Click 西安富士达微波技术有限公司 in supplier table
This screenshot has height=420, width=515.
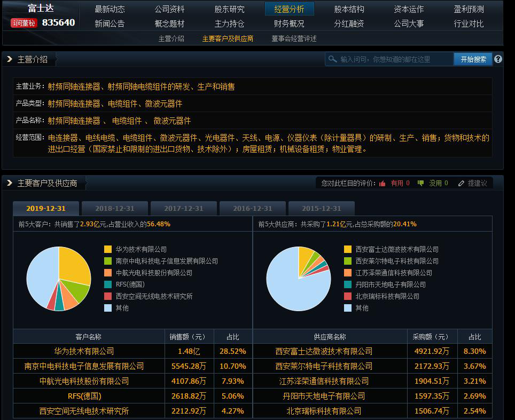(324, 351)
